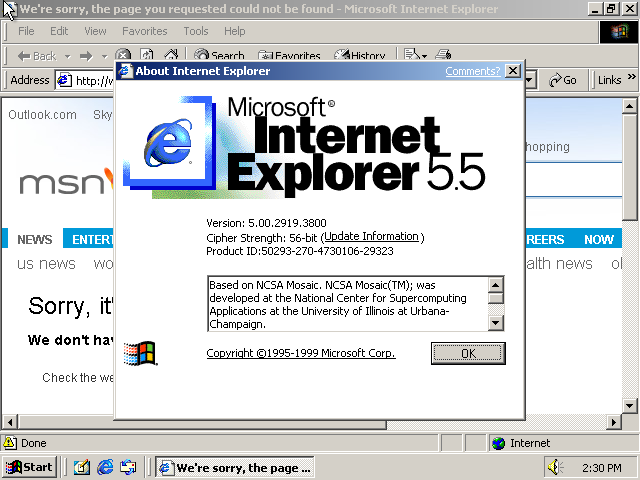Click the Outlook.com link on the page
Image resolution: width=640 pixels, height=480 pixels.
(x=42, y=115)
